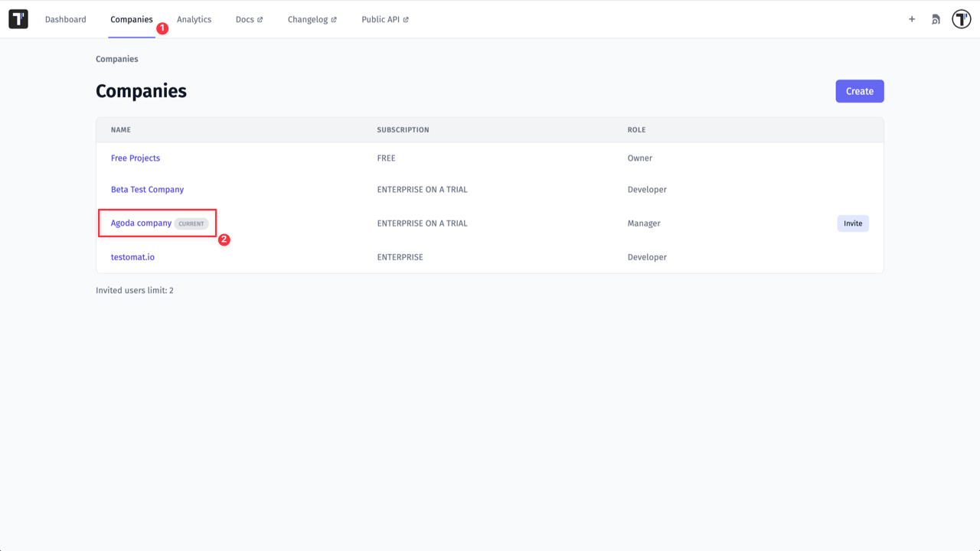This screenshot has width=980, height=551.
Task: Navigate to the Docs page
Action: (x=244, y=19)
